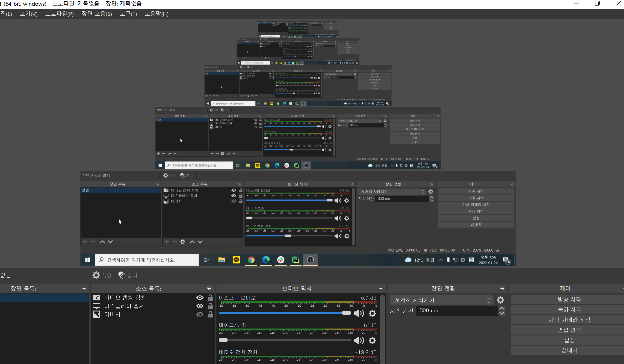
Task: Open the main 서서히 사라지기 transition dropdown
Action: (x=441, y=300)
